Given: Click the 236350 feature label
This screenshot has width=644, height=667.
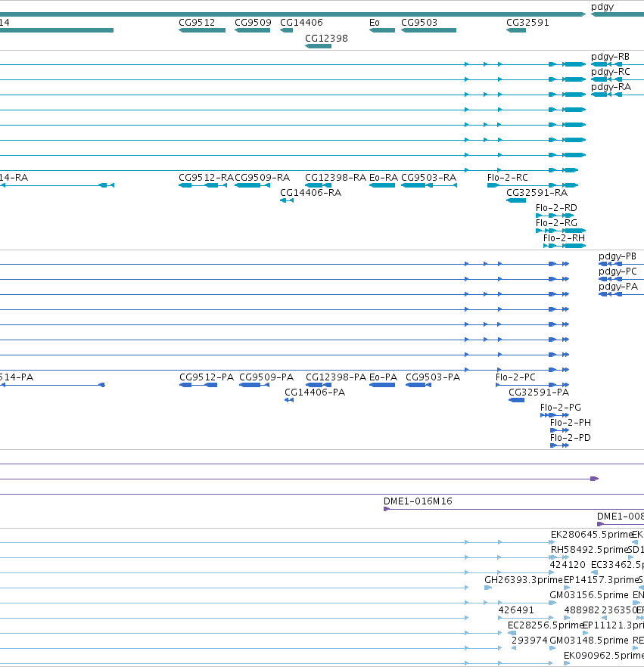Looking at the screenshot, I should [619, 610].
